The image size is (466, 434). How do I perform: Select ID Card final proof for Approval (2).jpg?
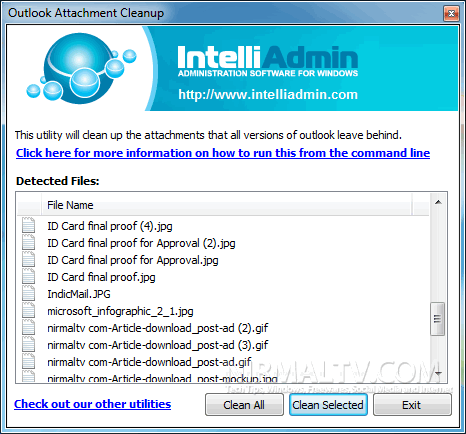click(141, 243)
